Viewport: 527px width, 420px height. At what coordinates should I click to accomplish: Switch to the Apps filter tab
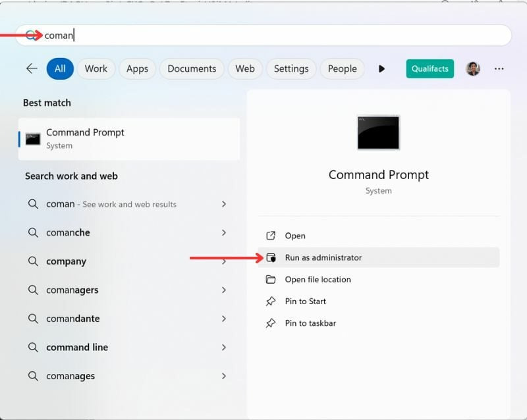(137, 68)
